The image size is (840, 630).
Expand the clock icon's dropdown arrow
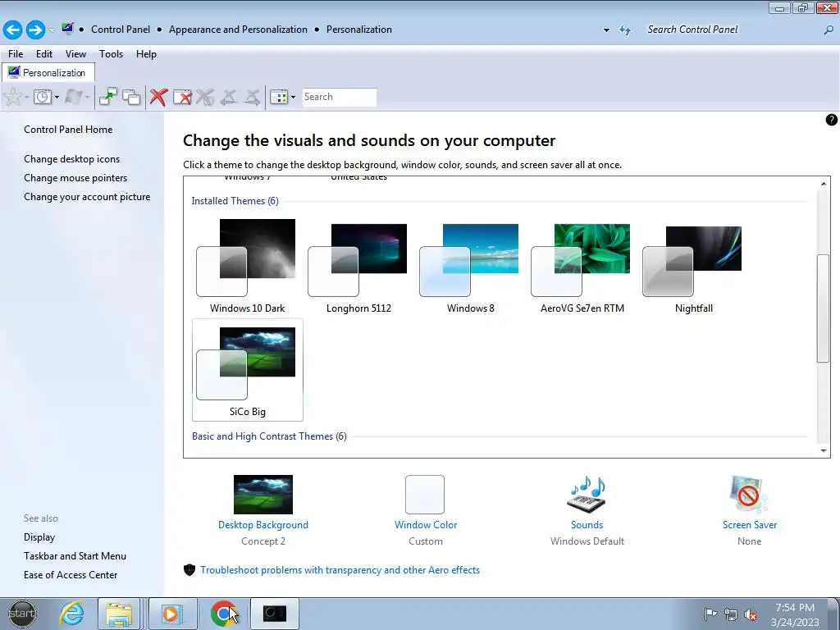pyautogui.click(x=57, y=98)
